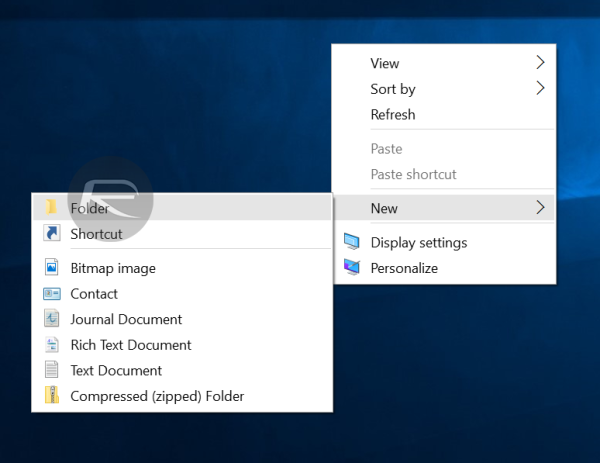The height and width of the screenshot is (463, 600).
Task: Click the Display settings monitor icon
Action: tap(351, 242)
